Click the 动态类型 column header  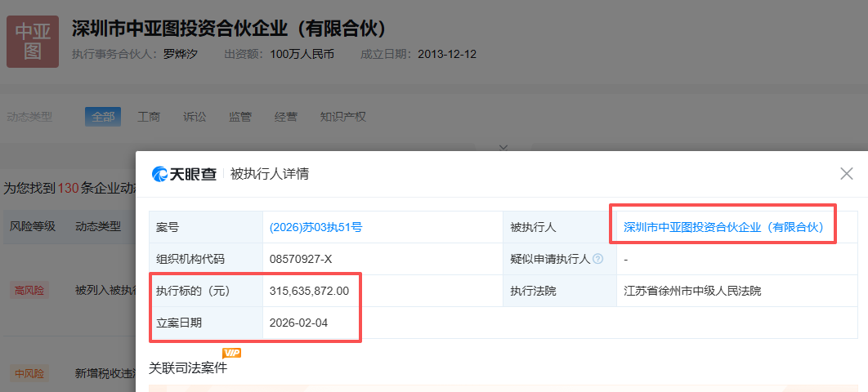98,226
